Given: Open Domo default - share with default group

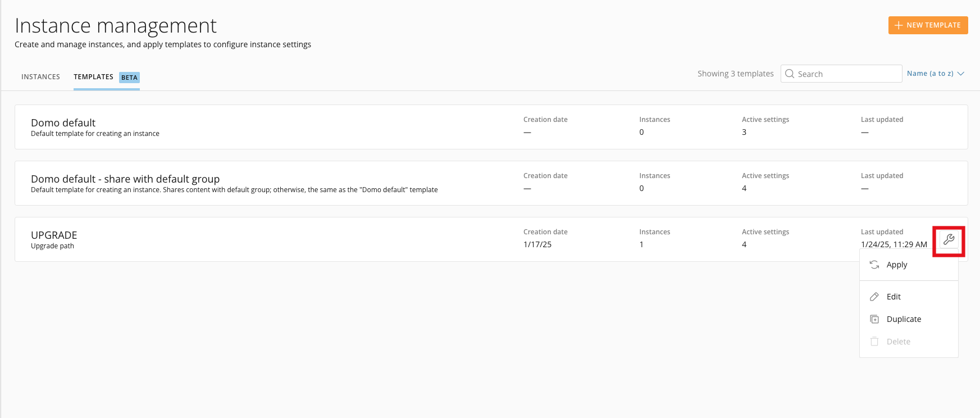Looking at the screenshot, I should pos(125,179).
